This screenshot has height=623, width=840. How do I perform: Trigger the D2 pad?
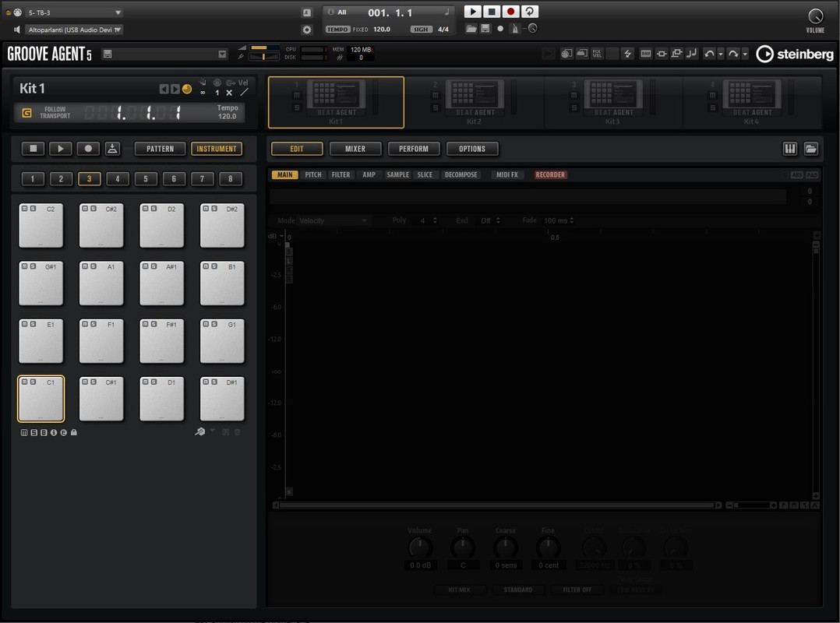tap(161, 225)
